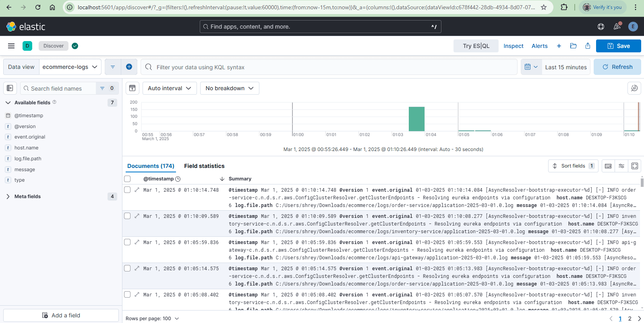Go to results page 2

click(x=630, y=319)
